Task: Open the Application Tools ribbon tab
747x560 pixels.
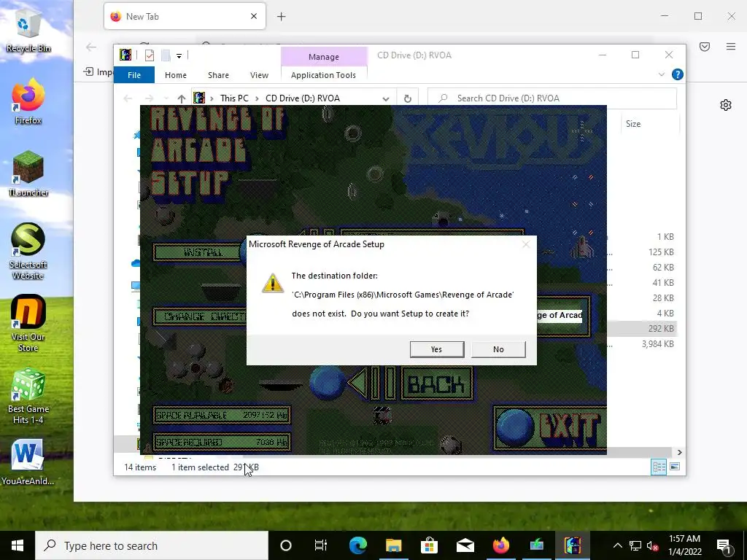Action: click(x=323, y=75)
